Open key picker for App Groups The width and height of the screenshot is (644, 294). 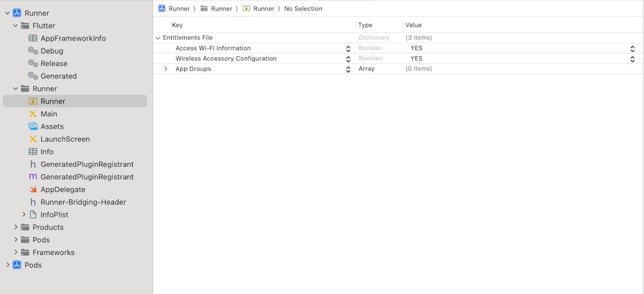point(348,69)
